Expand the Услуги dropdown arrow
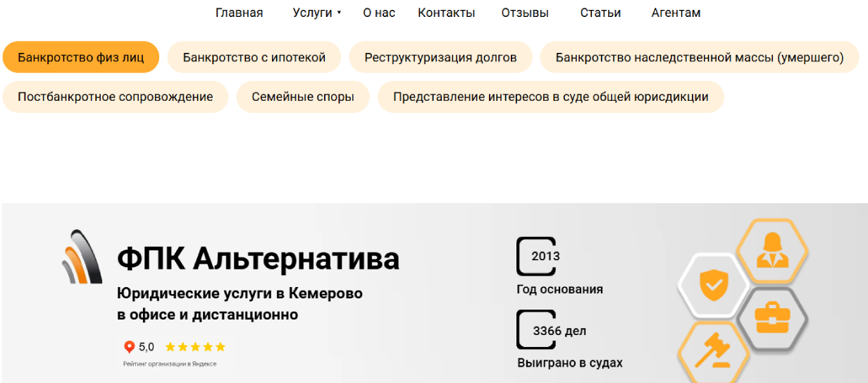Screen dimensions: 868x383 click(x=339, y=13)
